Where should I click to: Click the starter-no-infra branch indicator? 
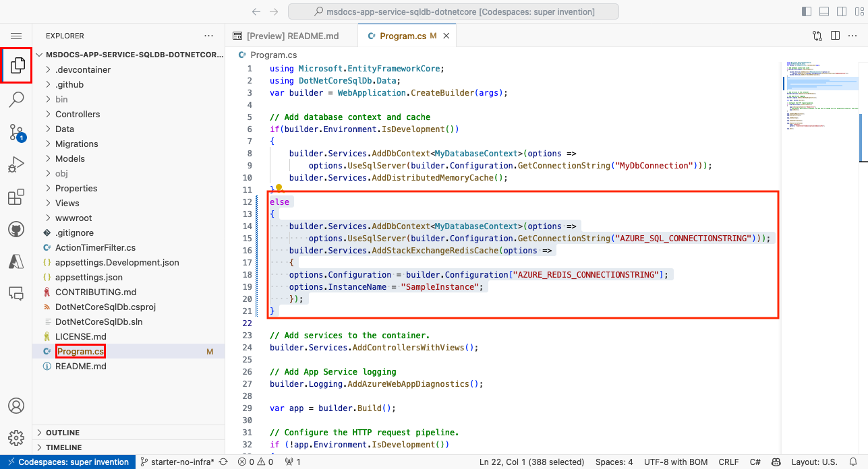[x=175, y=462]
